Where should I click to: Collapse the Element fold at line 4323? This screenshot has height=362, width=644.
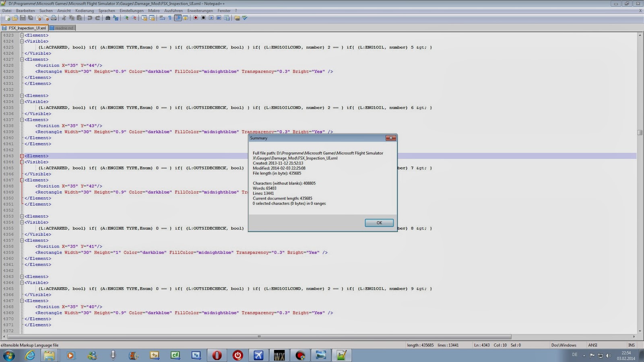pos(22,35)
